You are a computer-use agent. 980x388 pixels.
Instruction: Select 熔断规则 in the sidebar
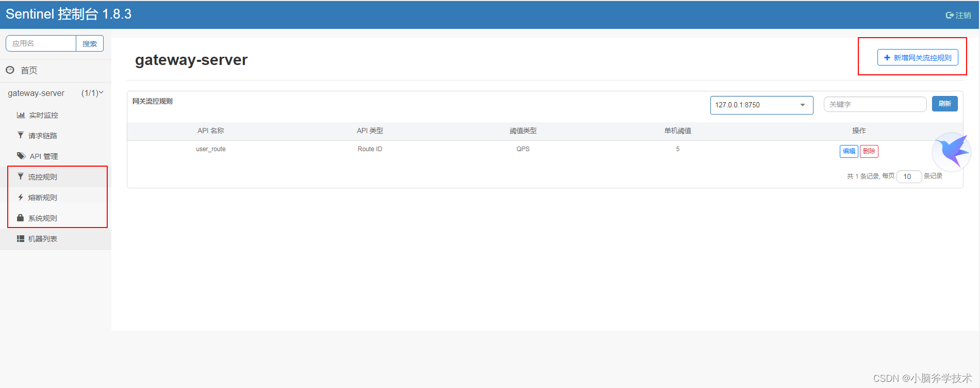click(x=42, y=198)
